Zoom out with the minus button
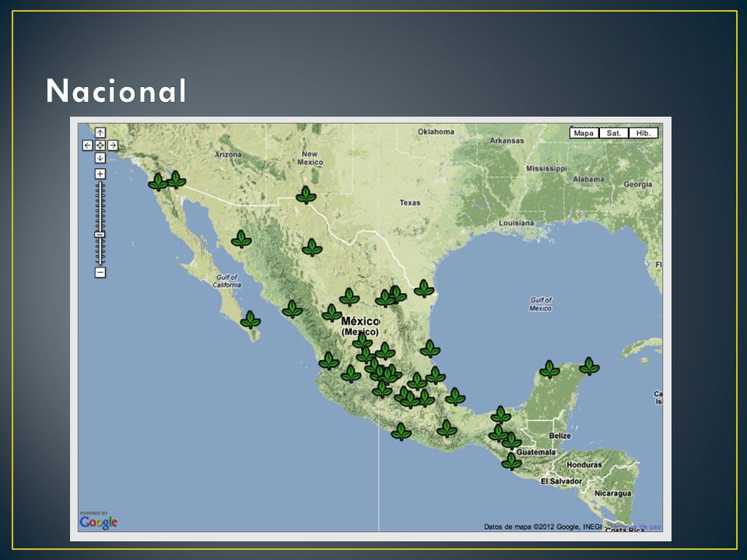The height and width of the screenshot is (560, 747). click(100, 273)
